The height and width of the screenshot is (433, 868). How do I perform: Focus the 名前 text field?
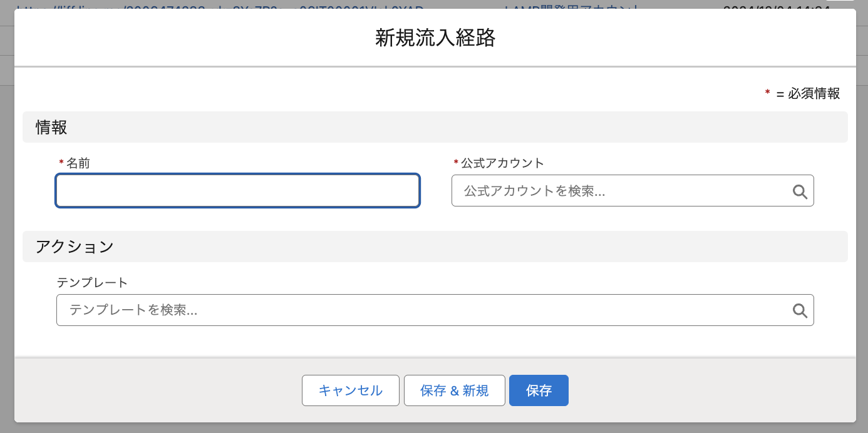[x=237, y=191]
